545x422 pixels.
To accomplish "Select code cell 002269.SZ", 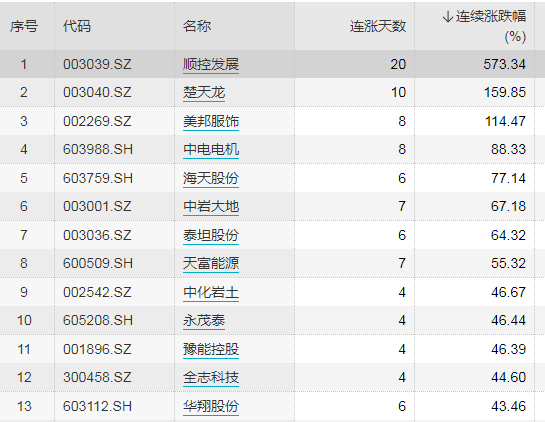I will click(97, 121).
